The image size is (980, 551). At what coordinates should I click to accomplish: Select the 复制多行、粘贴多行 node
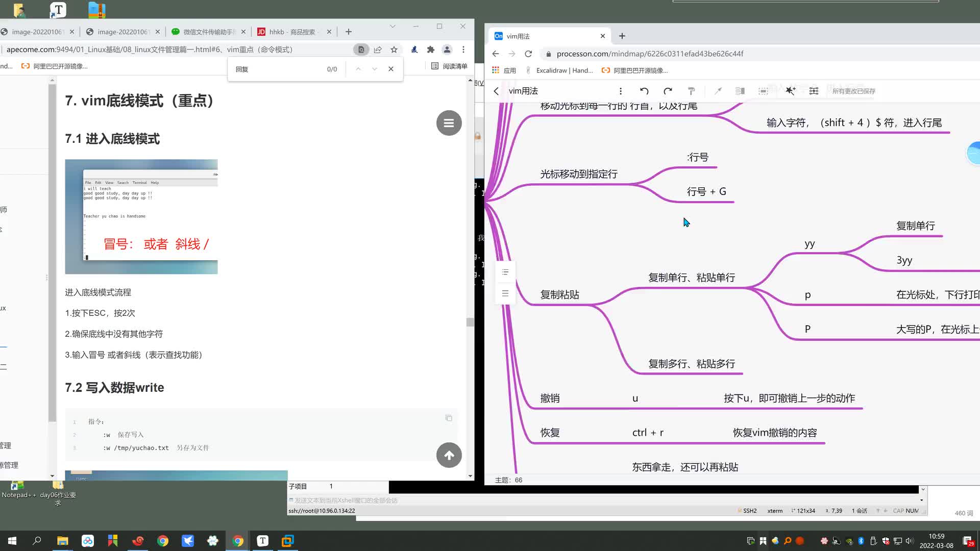[x=692, y=364]
